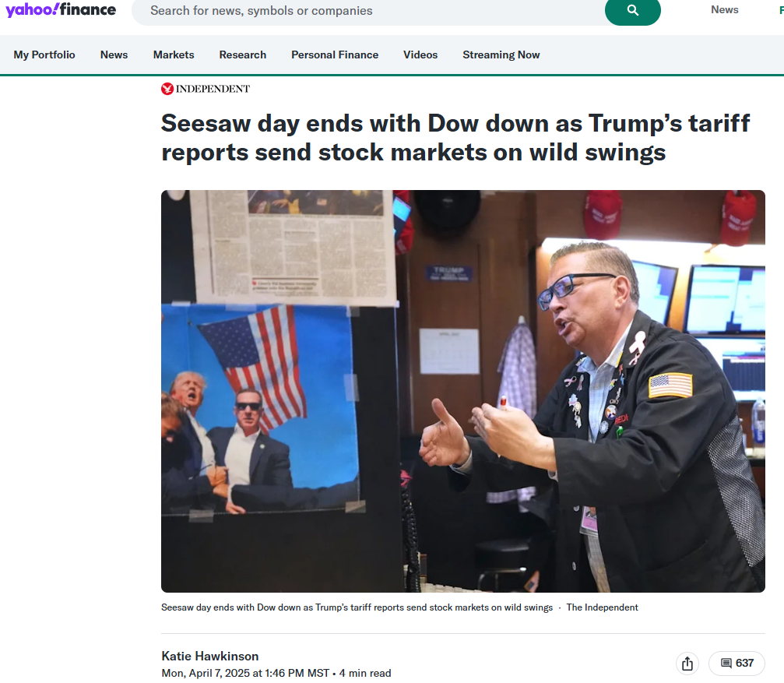
Task: Click The Independent photo credit link
Action: [602, 607]
